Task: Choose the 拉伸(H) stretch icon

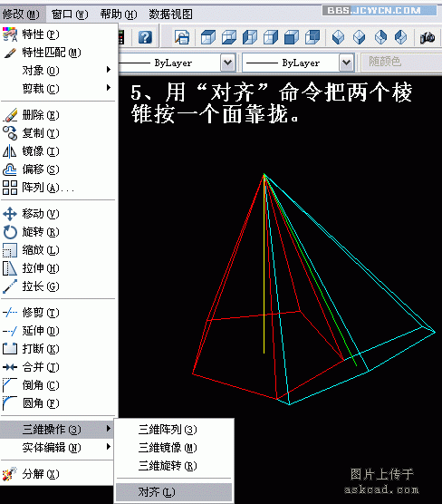Action: point(10,268)
